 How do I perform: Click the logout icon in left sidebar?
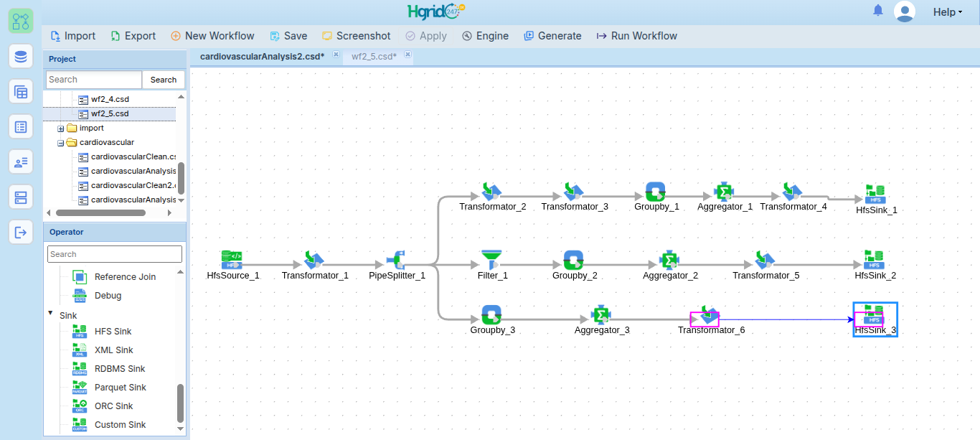tap(21, 232)
